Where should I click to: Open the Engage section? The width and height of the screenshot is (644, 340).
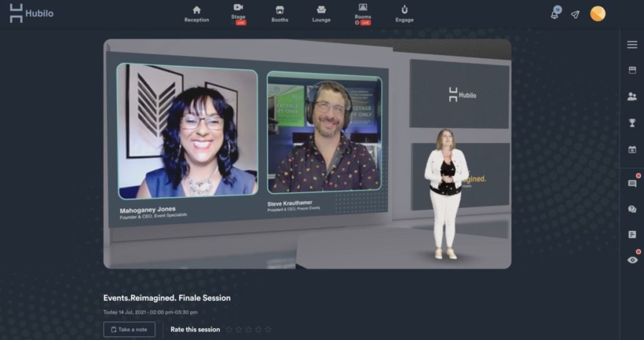[404, 14]
